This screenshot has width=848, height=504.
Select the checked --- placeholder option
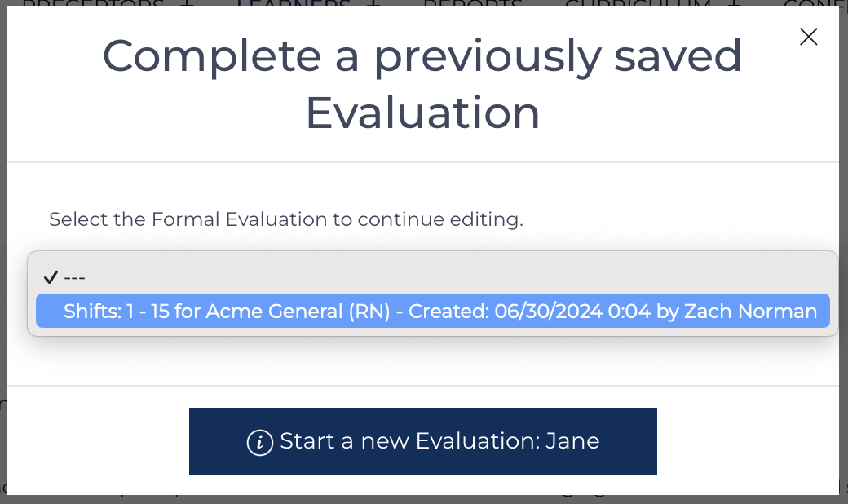73,277
